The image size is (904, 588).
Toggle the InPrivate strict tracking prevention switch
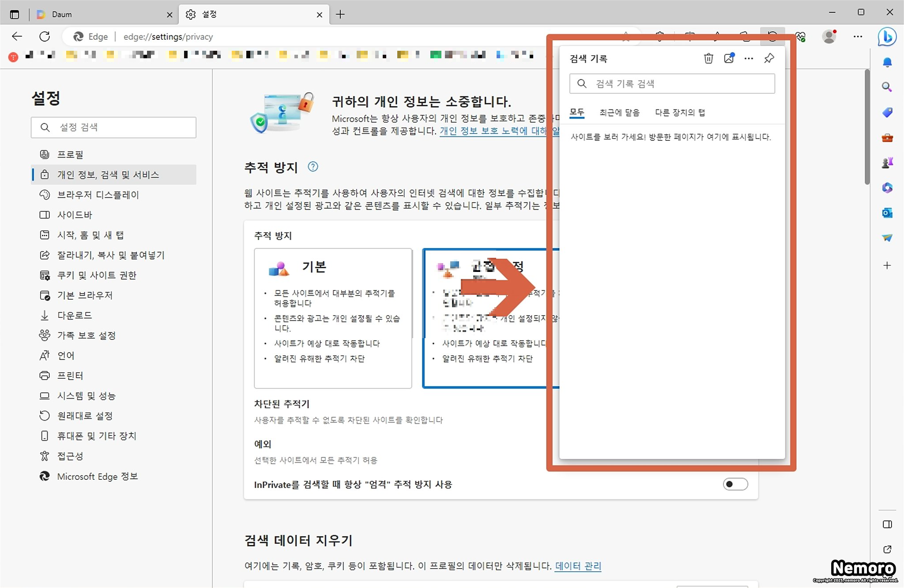735,484
